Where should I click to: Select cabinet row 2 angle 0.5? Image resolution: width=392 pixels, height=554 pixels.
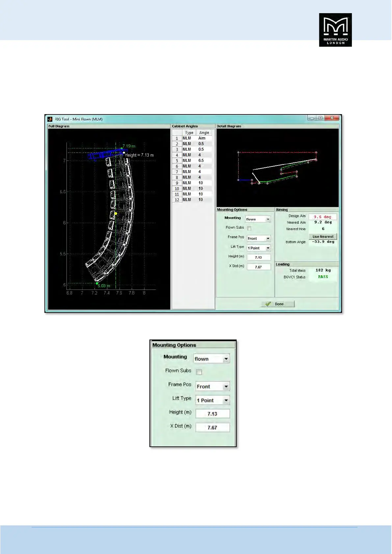[x=204, y=144]
